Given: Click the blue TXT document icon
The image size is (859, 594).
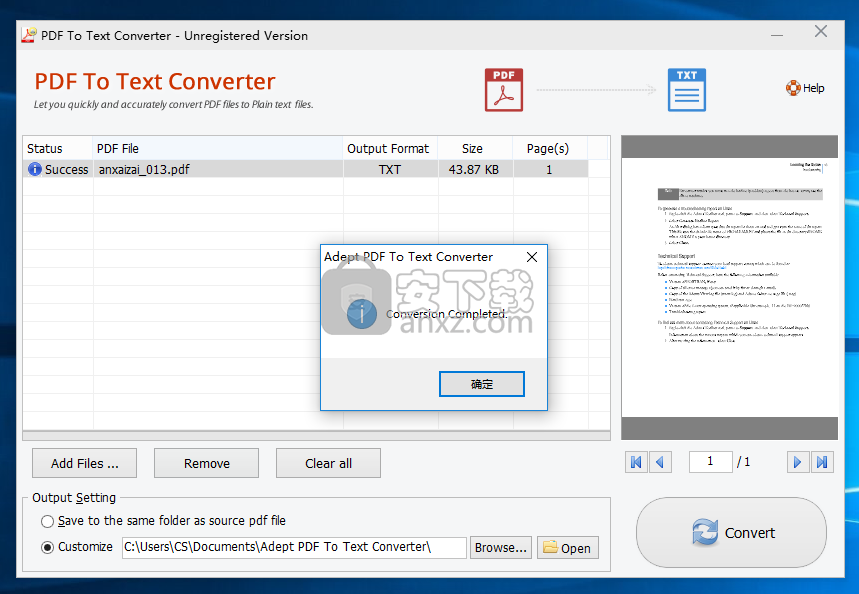Looking at the screenshot, I should click(x=686, y=90).
